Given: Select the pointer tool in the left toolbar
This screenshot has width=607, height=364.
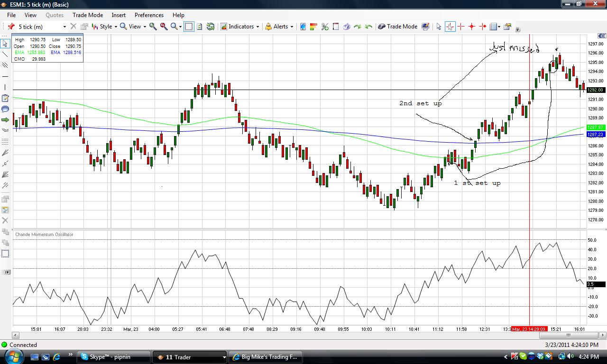Looking at the screenshot, I should click(x=5, y=44).
